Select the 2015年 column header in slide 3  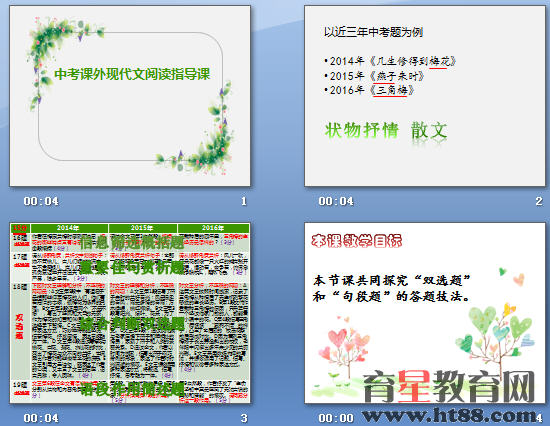(142, 228)
